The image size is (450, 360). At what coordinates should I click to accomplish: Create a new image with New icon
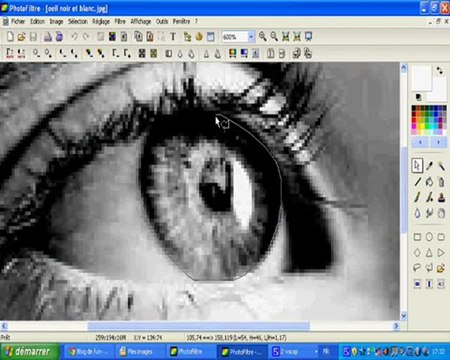pyautogui.click(x=10, y=36)
